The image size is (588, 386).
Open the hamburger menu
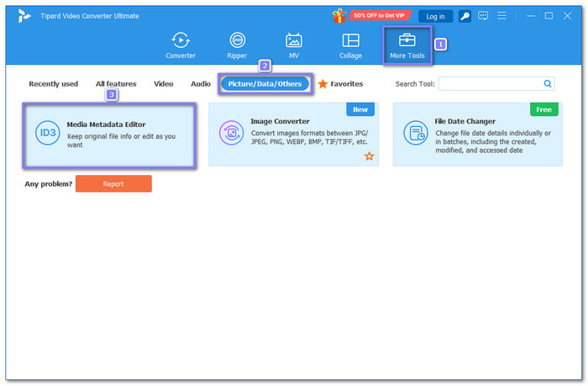[501, 16]
